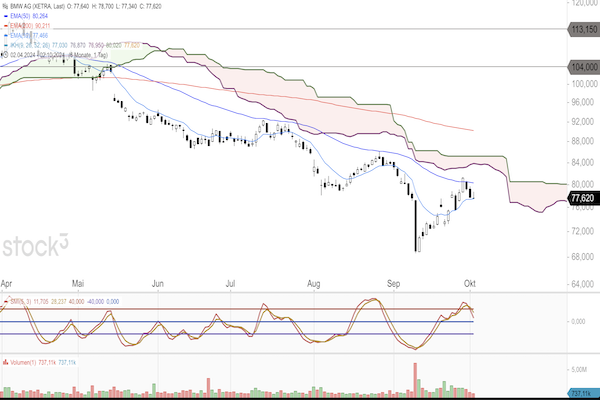Click the IKH(9, 26, 52, 26) legend label

coord(30,45)
